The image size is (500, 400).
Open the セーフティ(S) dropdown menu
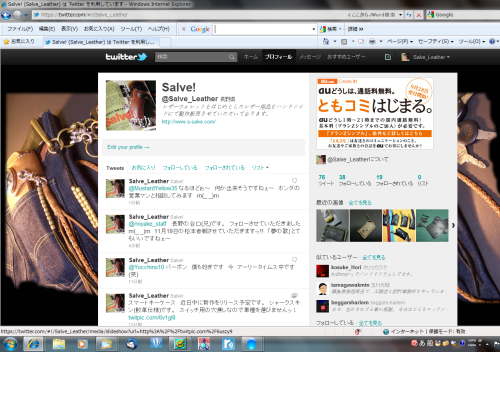pyautogui.click(x=436, y=42)
